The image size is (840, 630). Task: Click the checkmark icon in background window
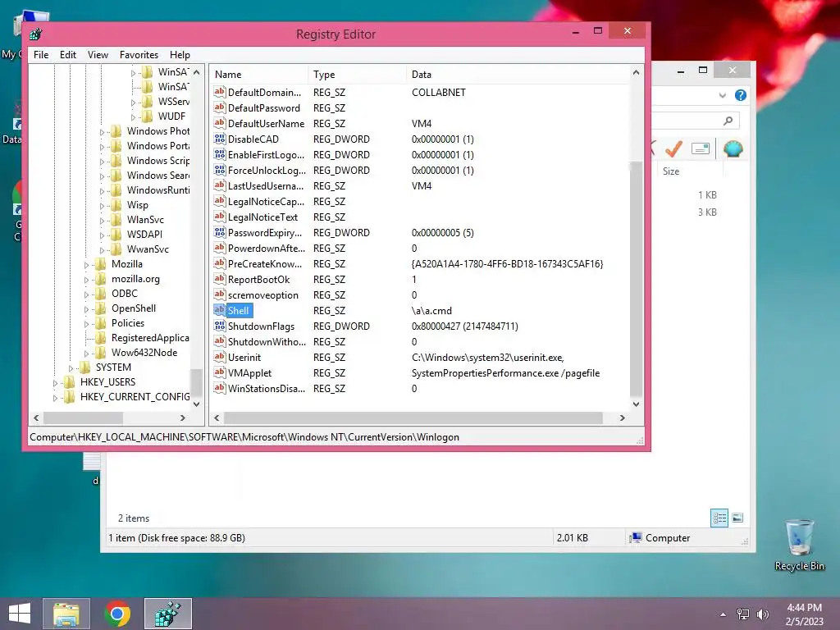674,148
